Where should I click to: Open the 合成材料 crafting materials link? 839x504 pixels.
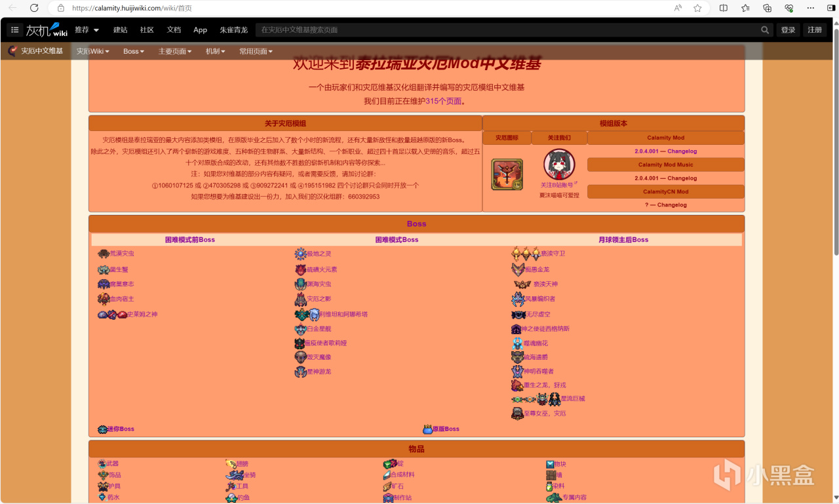[x=402, y=475]
